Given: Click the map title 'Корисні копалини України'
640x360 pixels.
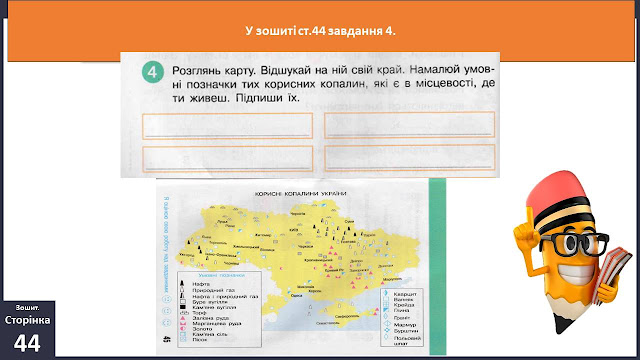Looking at the screenshot, I should [x=300, y=193].
